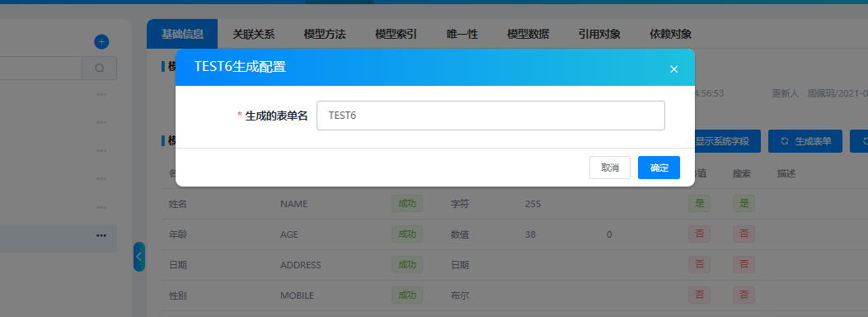The image size is (868, 317).
Task: Click the 字符 type cell
Action: point(460,204)
